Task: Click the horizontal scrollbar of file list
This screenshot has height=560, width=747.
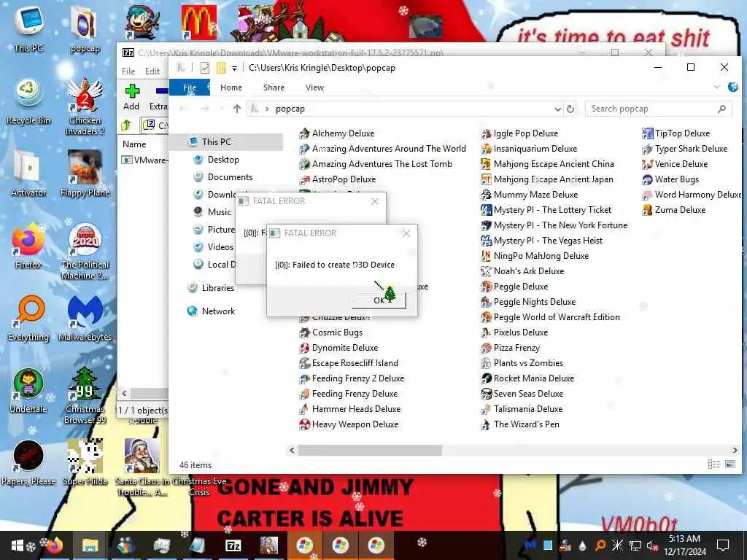Action: tap(370, 450)
